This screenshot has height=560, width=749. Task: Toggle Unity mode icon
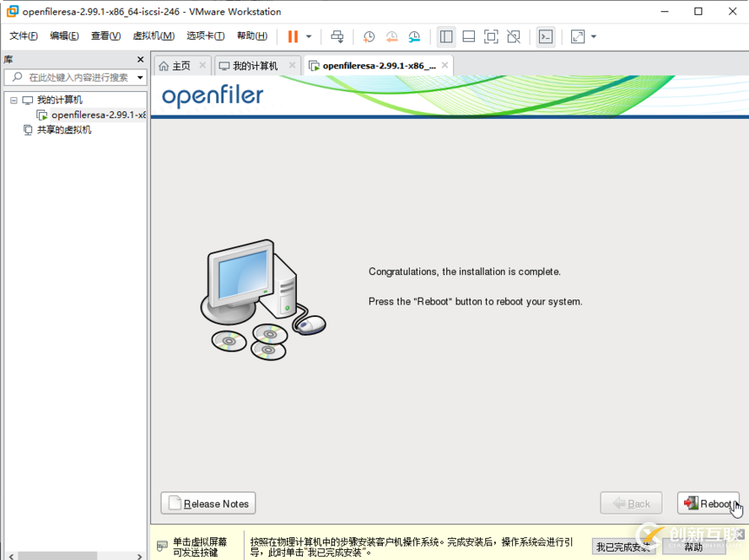(514, 36)
